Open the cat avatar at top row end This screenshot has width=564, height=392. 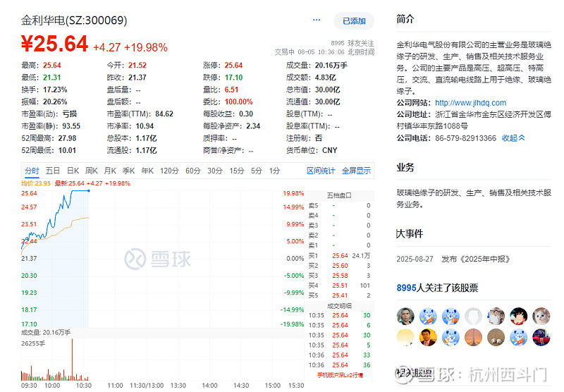click(x=541, y=317)
